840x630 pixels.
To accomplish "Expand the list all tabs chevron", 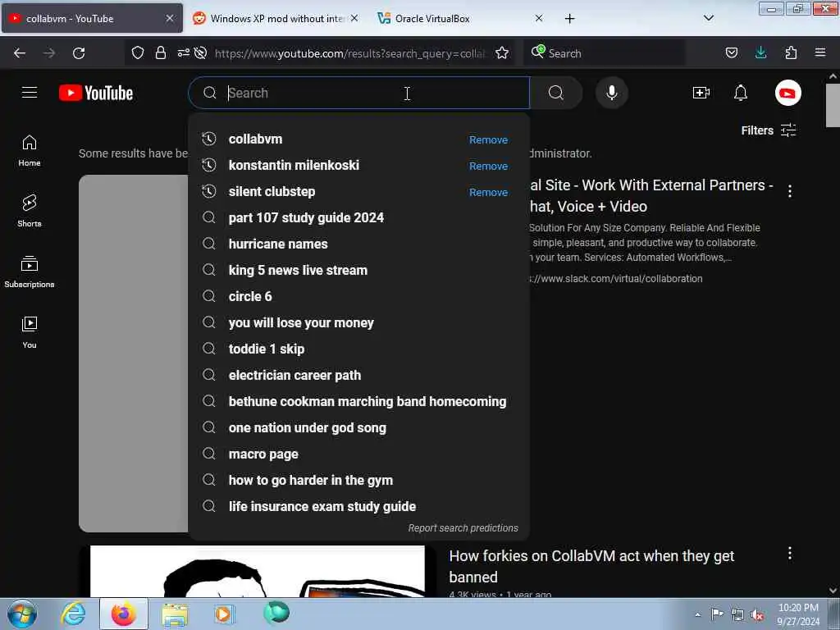I will [x=708, y=18].
